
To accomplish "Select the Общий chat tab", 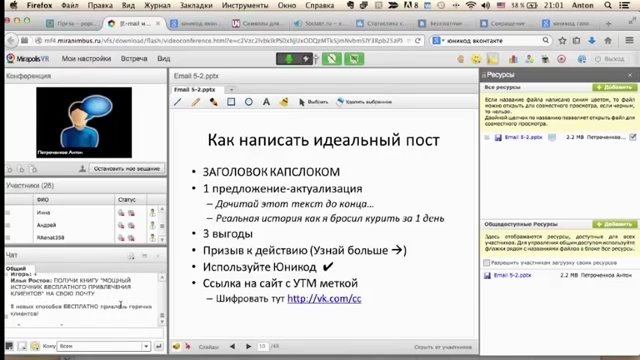I will [16, 269].
